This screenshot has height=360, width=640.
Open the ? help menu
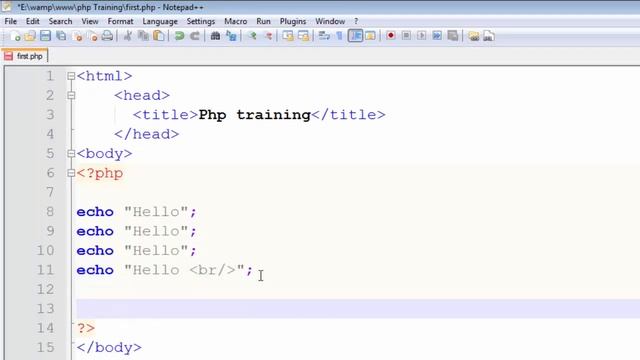pos(356,21)
